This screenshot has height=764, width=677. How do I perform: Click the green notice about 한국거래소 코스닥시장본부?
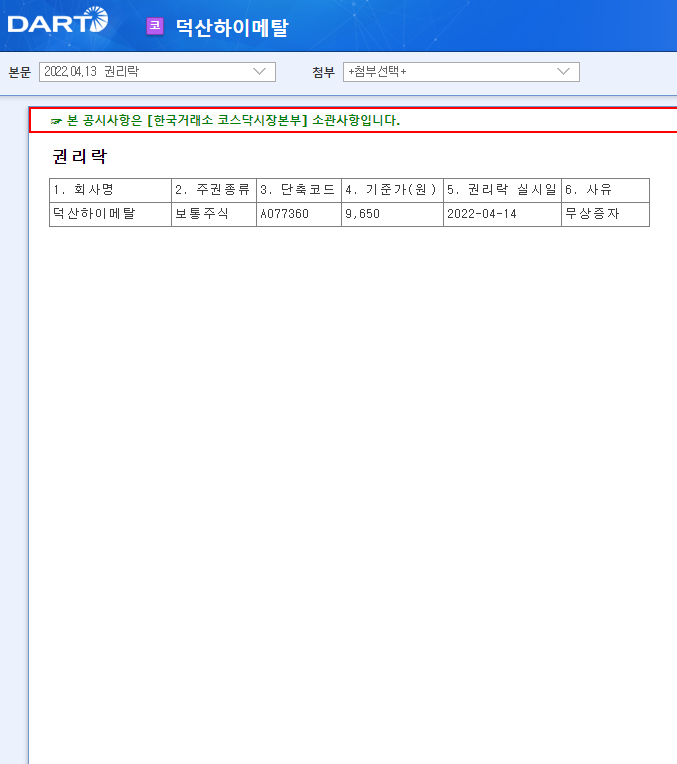click(233, 120)
